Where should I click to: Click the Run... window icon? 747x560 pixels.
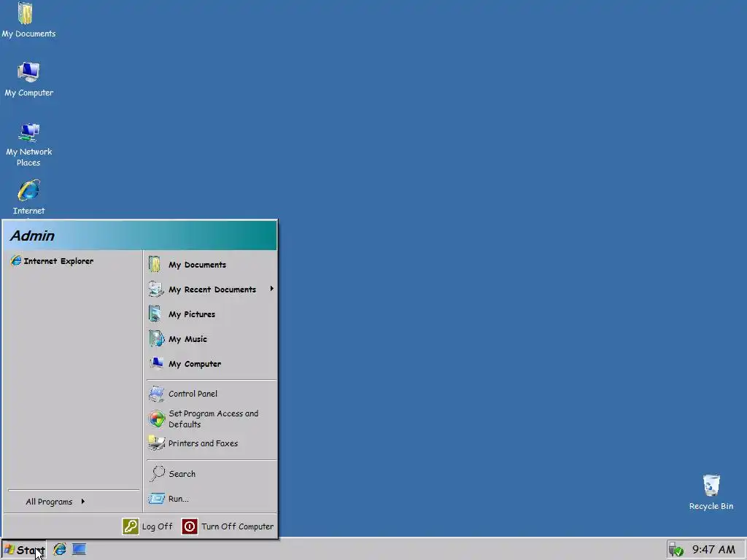156,499
